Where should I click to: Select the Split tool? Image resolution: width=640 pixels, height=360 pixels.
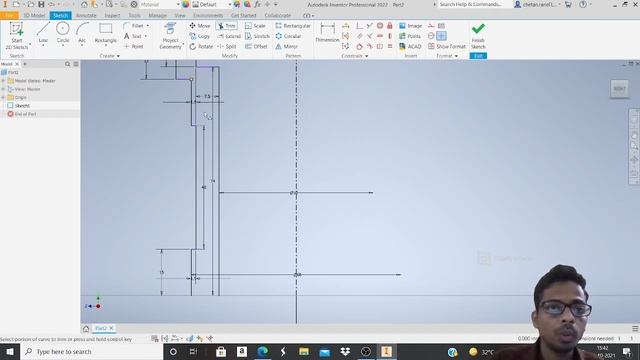[227, 47]
